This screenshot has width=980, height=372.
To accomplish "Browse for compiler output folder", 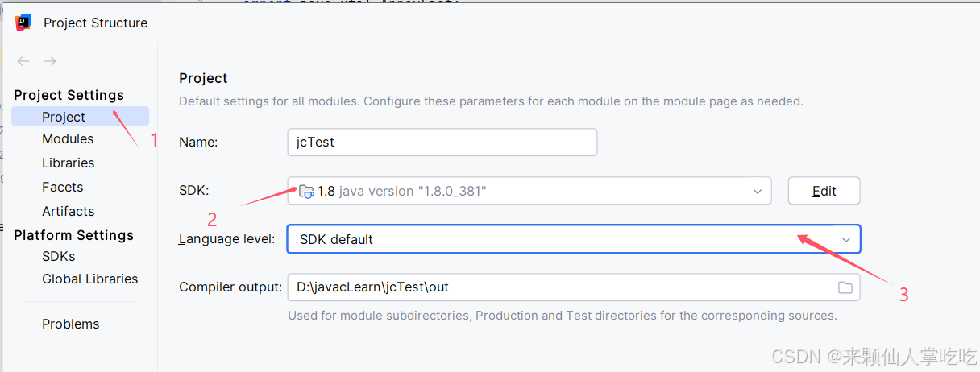I will tap(845, 287).
